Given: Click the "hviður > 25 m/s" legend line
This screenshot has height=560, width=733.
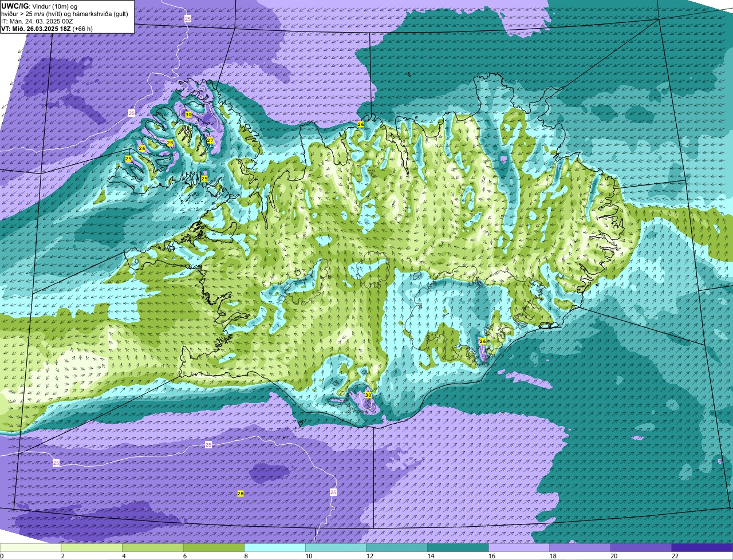Looking at the screenshot, I should (64, 14).
